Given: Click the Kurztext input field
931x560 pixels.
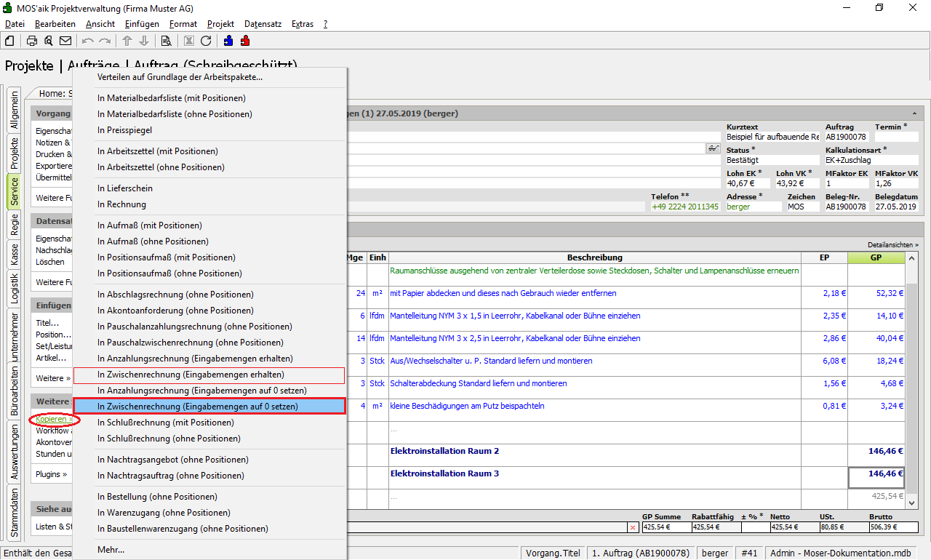Looking at the screenshot, I should [772, 137].
